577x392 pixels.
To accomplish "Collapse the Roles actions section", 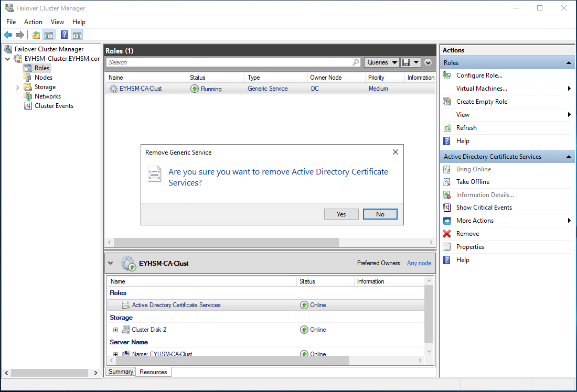I will [569, 63].
